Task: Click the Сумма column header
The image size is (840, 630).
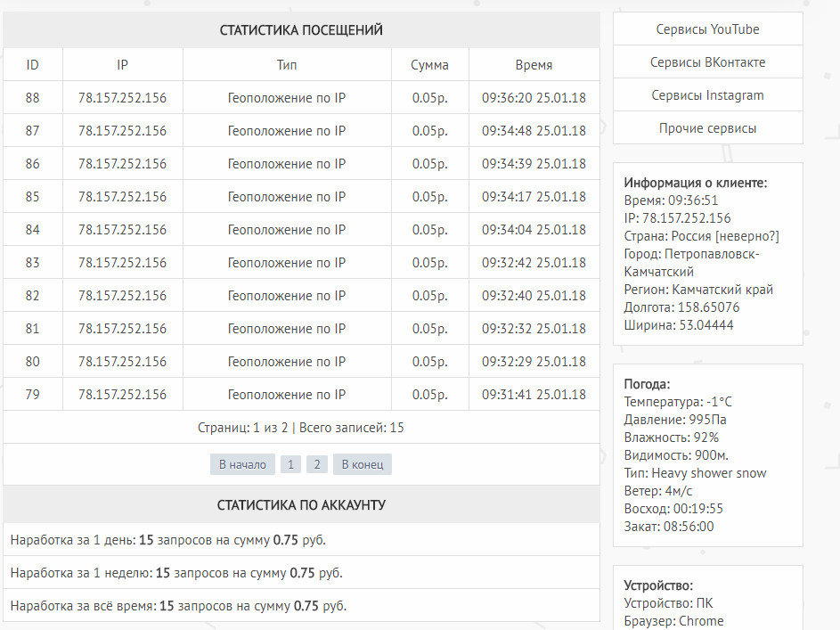Action: coord(429,65)
